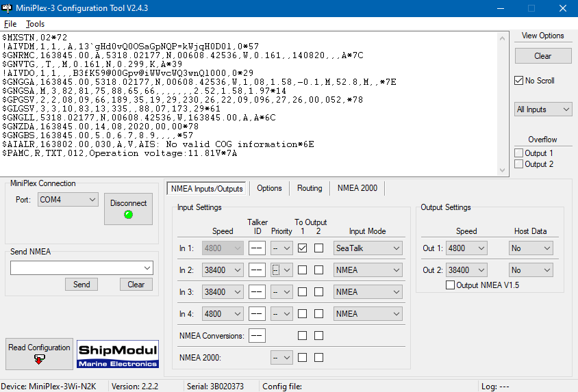
Task: Enable NMEA 2000 To Output 2
Action: click(319, 357)
